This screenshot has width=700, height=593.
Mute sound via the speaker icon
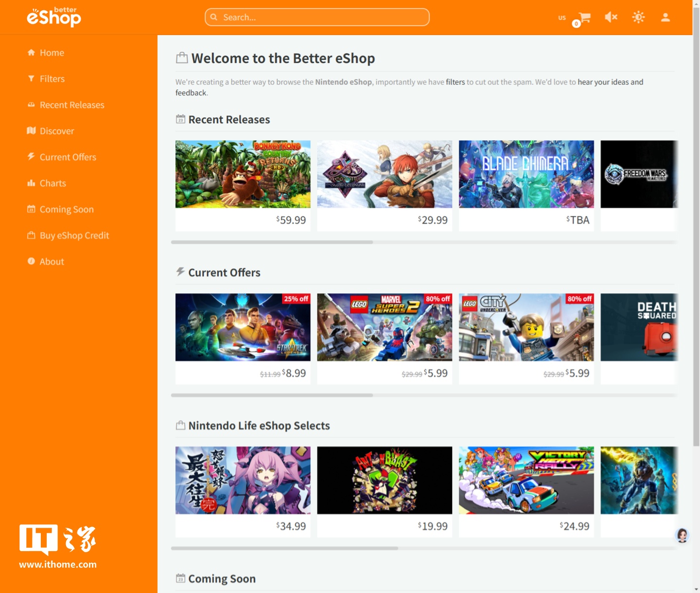point(611,17)
